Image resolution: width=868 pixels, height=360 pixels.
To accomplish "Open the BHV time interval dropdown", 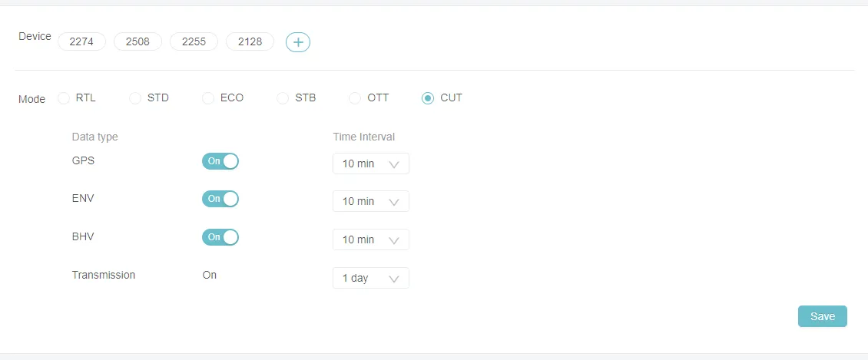I will [x=371, y=239].
